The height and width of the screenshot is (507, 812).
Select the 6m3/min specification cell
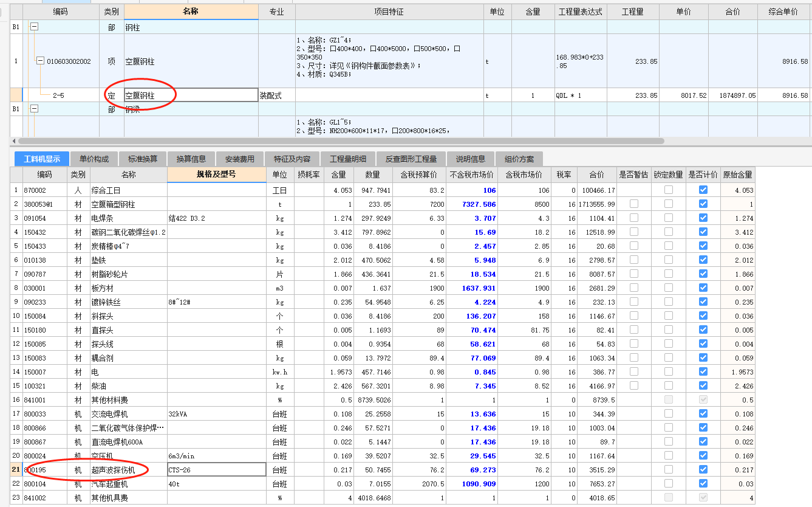click(x=216, y=455)
